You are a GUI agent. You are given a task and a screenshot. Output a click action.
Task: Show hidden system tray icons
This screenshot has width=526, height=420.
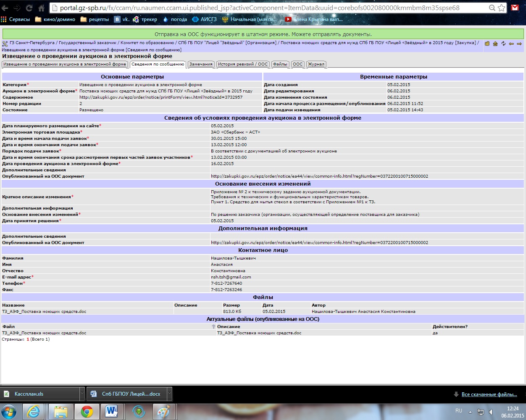pos(470,412)
